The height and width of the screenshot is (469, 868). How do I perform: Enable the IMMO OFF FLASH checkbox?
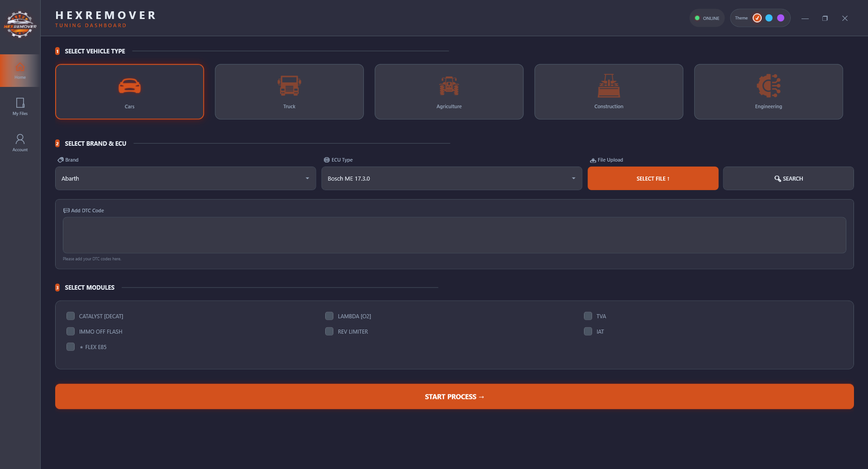pyautogui.click(x=71, y=331)
